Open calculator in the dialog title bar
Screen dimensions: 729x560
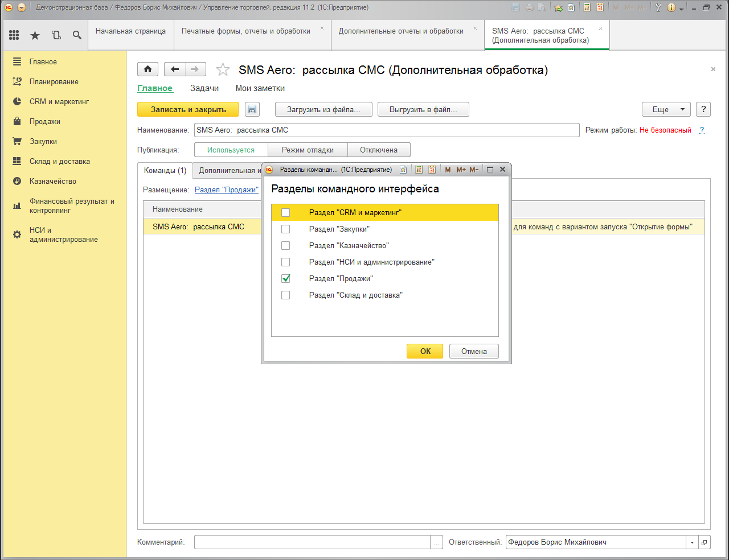pyautogui.click(x=419, y=170)
